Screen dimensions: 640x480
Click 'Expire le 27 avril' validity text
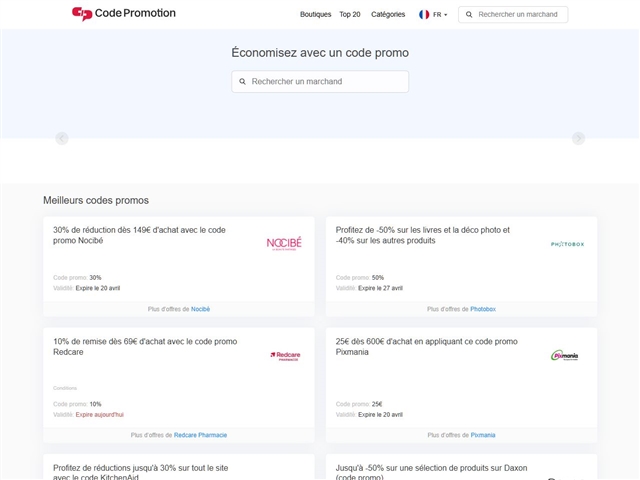point(380,288)
